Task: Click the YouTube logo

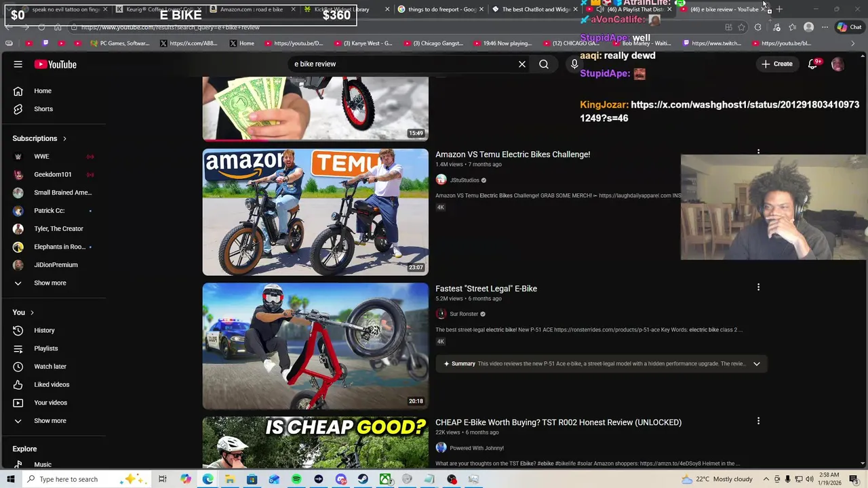Action: 56,64
